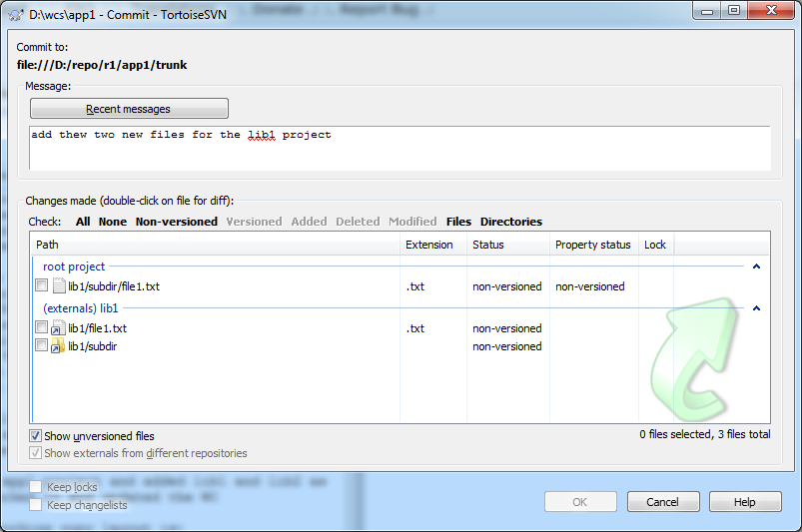Image resolution: width=802 pixels, height=532 pixels.
Task: Select the lib1/subdir row text
Action: (x=93, y=346)
